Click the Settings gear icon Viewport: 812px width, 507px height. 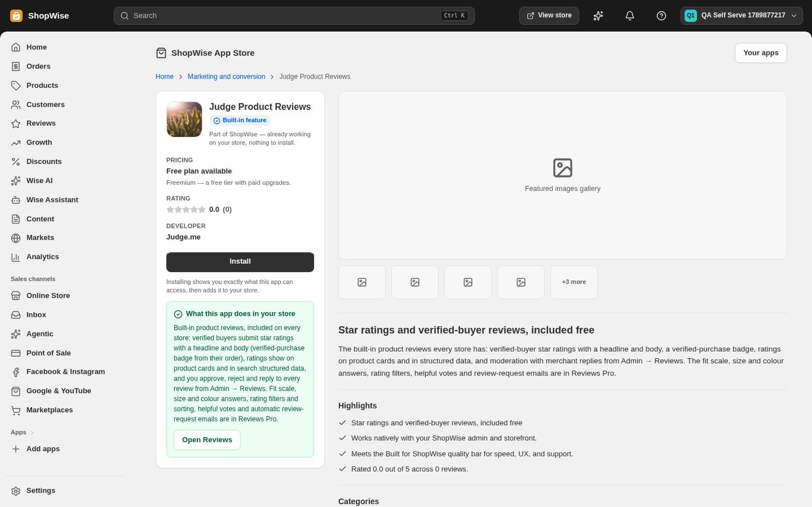pyautogui.click(x=16, y=491)
